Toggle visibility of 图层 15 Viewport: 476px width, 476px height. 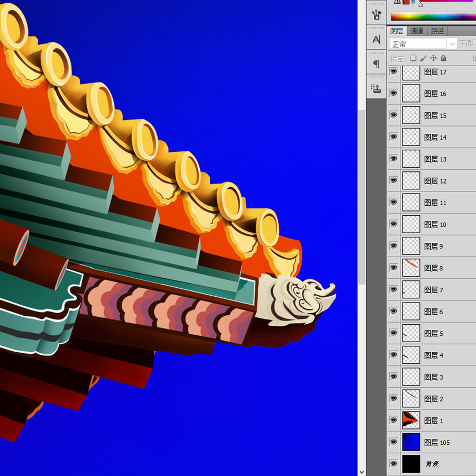(x=393, y=115)
